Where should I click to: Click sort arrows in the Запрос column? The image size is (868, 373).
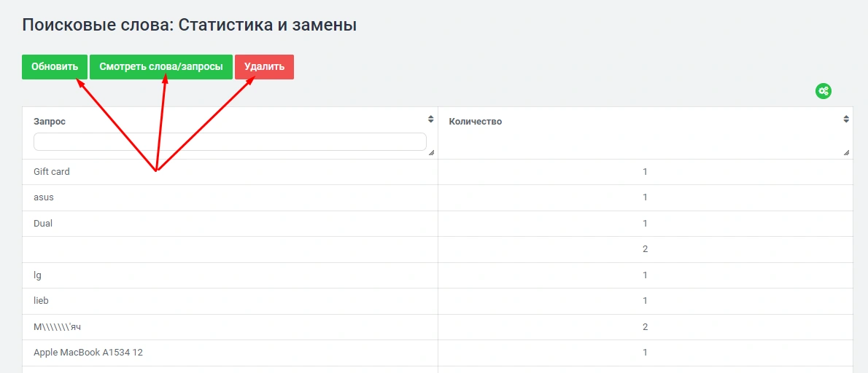pyautogui.click(x=430, y=119)
